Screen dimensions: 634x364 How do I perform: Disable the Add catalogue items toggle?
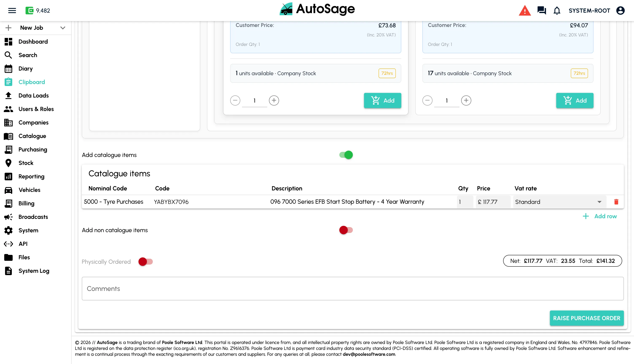point(346,155)
